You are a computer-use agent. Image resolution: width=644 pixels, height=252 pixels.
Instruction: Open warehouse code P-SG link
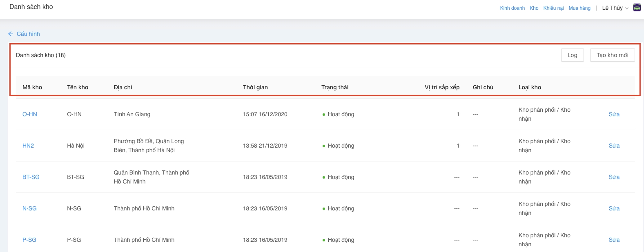29,240
